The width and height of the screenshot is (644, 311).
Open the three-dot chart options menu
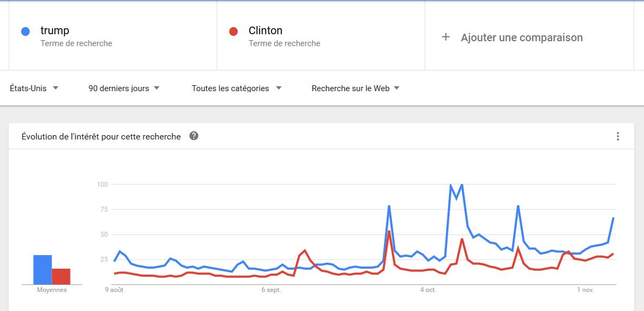pyautogui.click(x=618, y=136)
